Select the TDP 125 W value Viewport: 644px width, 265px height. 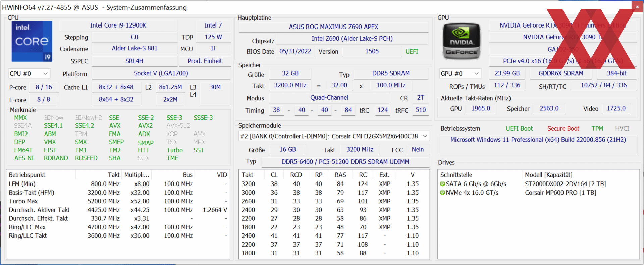[x=213, y=37]
